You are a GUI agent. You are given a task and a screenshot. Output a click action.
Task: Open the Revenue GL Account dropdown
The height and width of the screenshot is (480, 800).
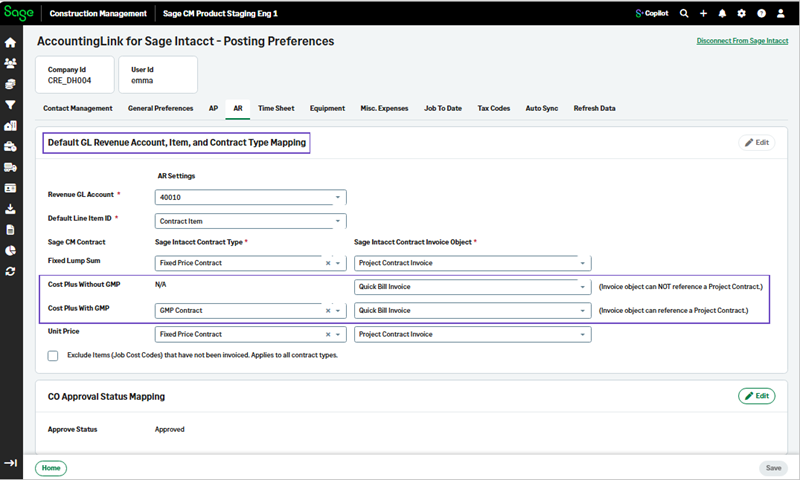click(338, 197)
